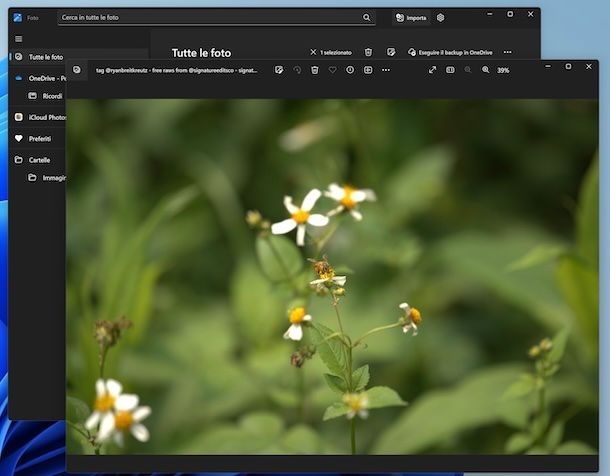This screenshot has width=610, height=476.
Task: Click the search field in Foto window
Action: coord(216,18)
